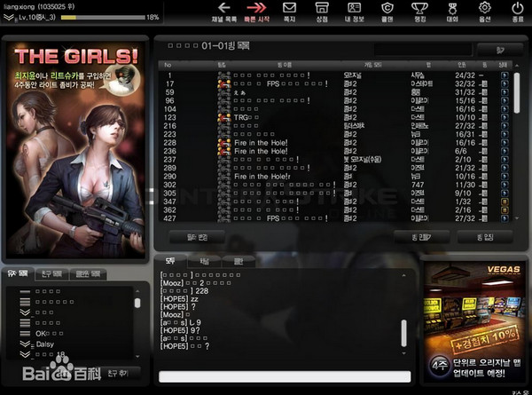Click the ping bar icon for room 104
Viewport: 532px width, 395px height.
[x=483, y=109]
